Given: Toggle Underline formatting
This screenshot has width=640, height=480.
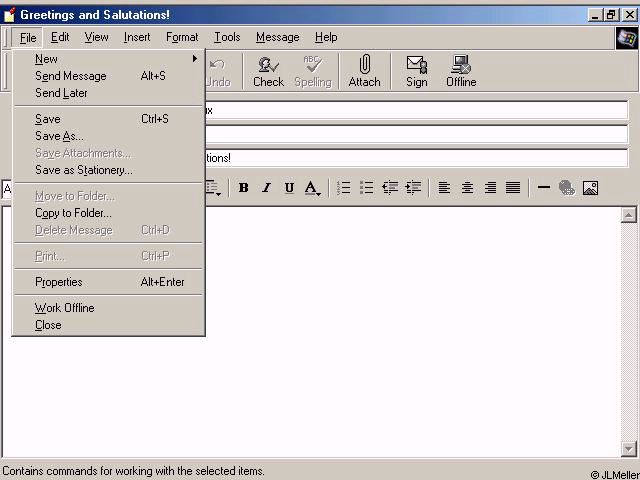Looking at the screenshot, I should click(x=289, y=188).
